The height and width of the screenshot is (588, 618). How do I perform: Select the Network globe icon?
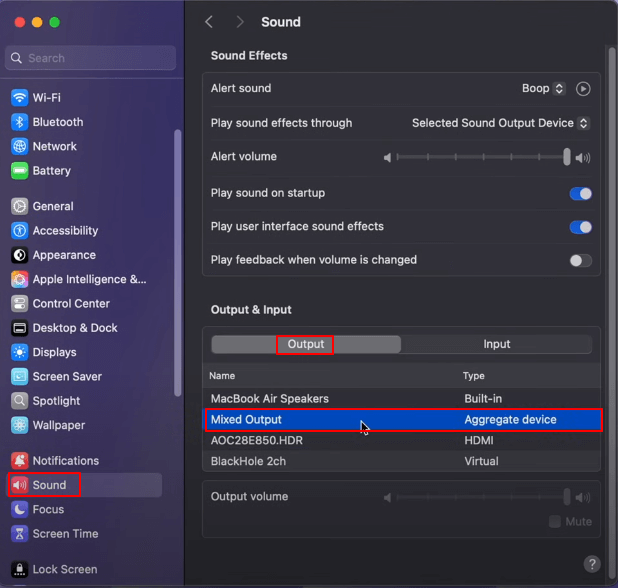point(19,146)
